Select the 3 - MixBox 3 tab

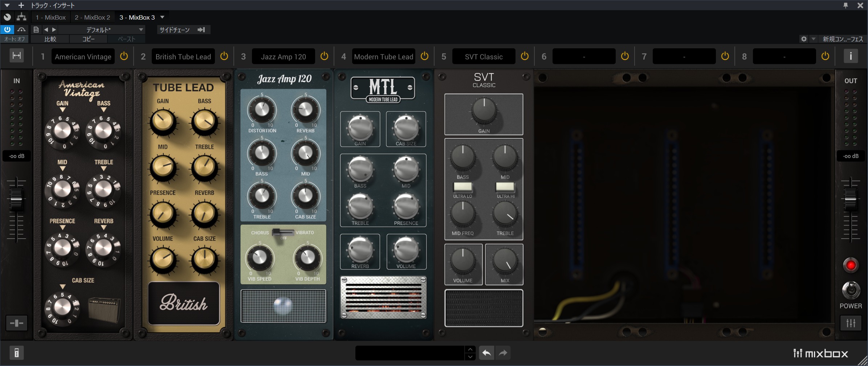pos(137,17)
